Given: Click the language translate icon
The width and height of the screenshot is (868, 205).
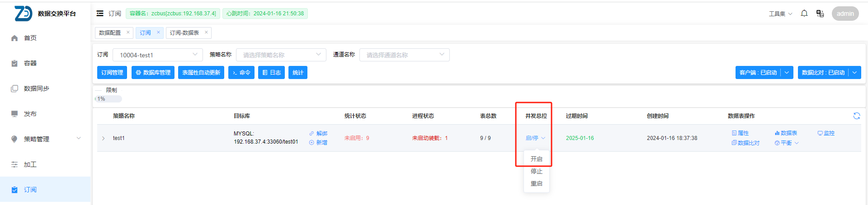Looking at the screenshot, I should 820,14.
